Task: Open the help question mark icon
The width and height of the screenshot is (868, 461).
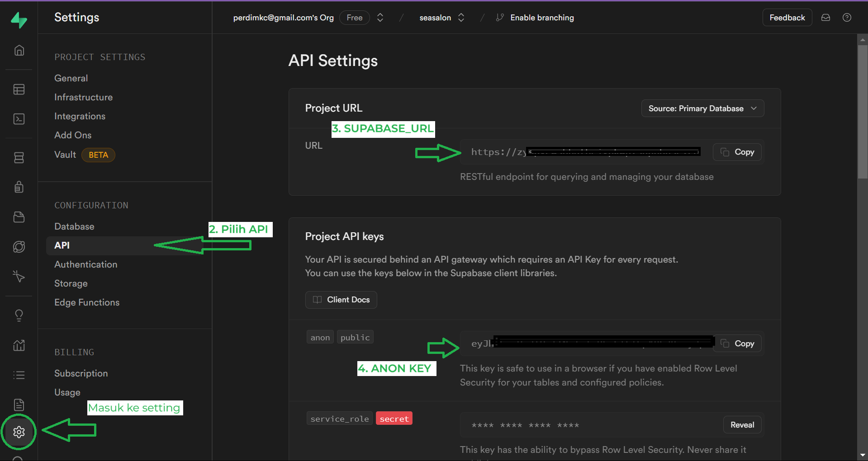Action: point(847,18)
